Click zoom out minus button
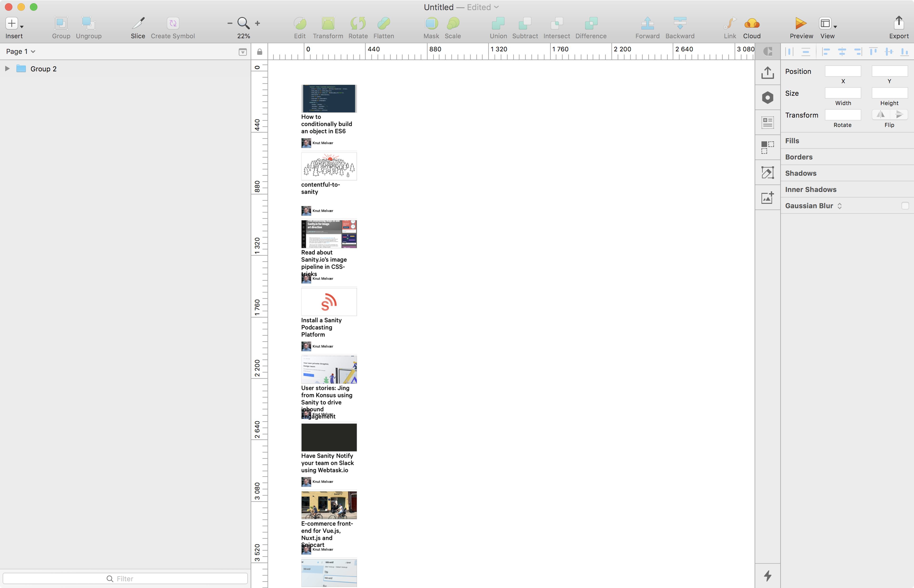Viewport: 914px width, 588px height. [229, 23]
